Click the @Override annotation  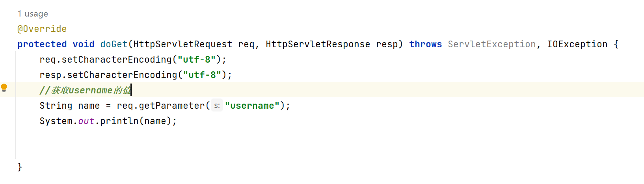pyautogui.click(x=42, y=29)
